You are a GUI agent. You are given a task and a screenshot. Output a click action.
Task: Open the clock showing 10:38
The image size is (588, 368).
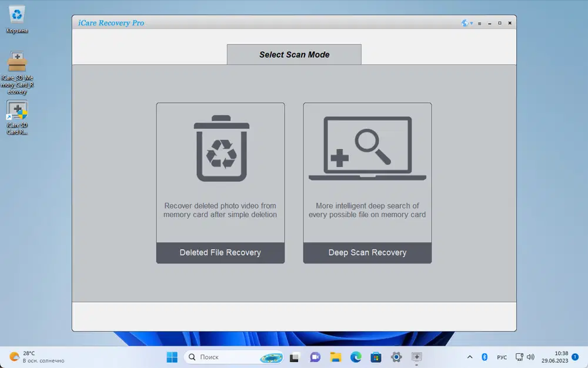[x=554, y=357]
